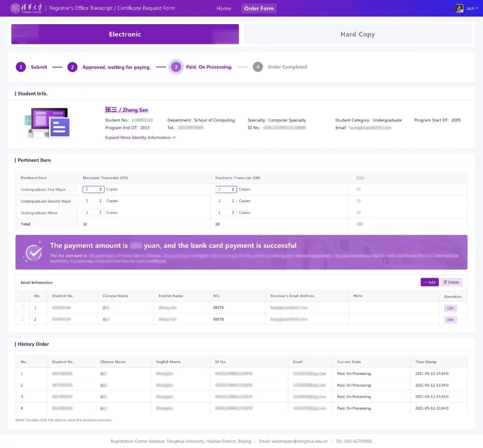Go to Home in top navigation
Image resolution: width=483 pixels, height=448 pixels.
pos(224,8)
